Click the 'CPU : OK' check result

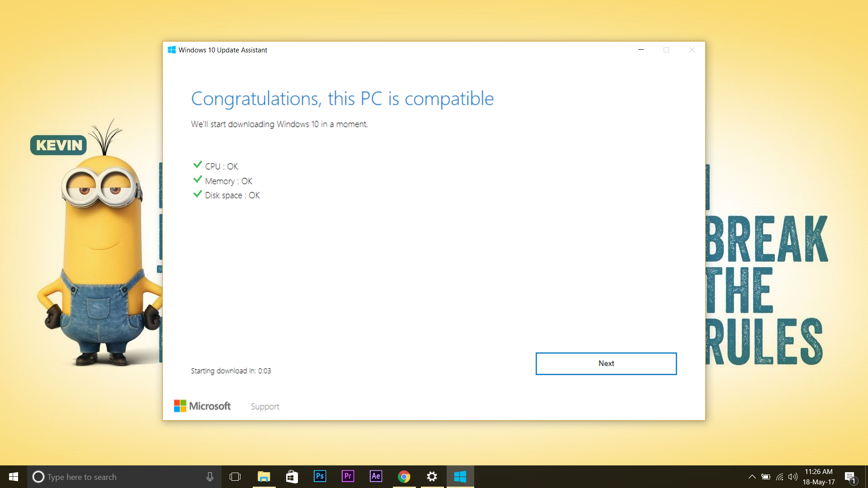coord(222,166)
